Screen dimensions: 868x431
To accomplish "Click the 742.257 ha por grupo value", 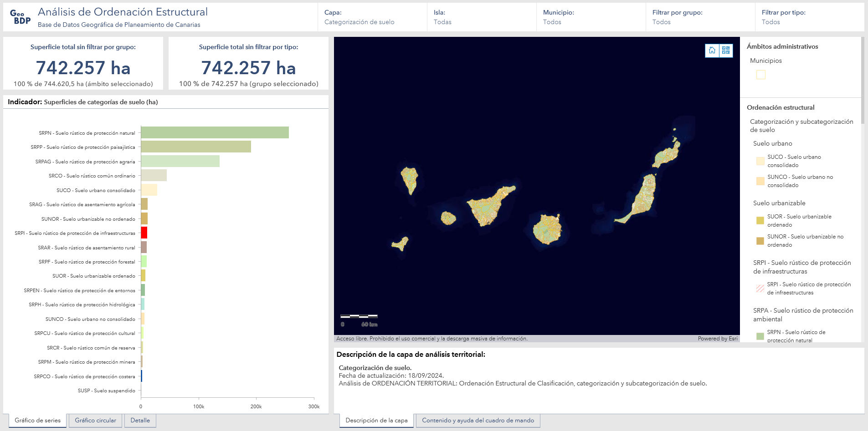I will tap(83, 68).
